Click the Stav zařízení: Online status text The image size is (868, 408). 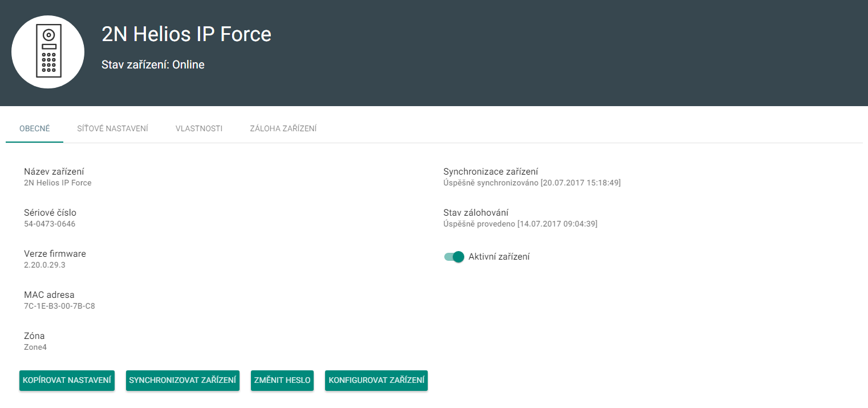[x=153, y=65]
